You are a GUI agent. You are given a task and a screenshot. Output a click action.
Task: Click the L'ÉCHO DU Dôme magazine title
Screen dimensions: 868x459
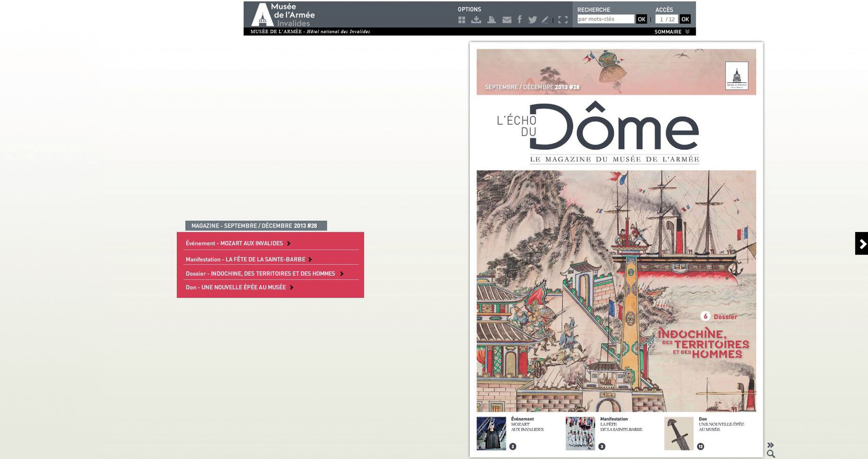point(598,126)
